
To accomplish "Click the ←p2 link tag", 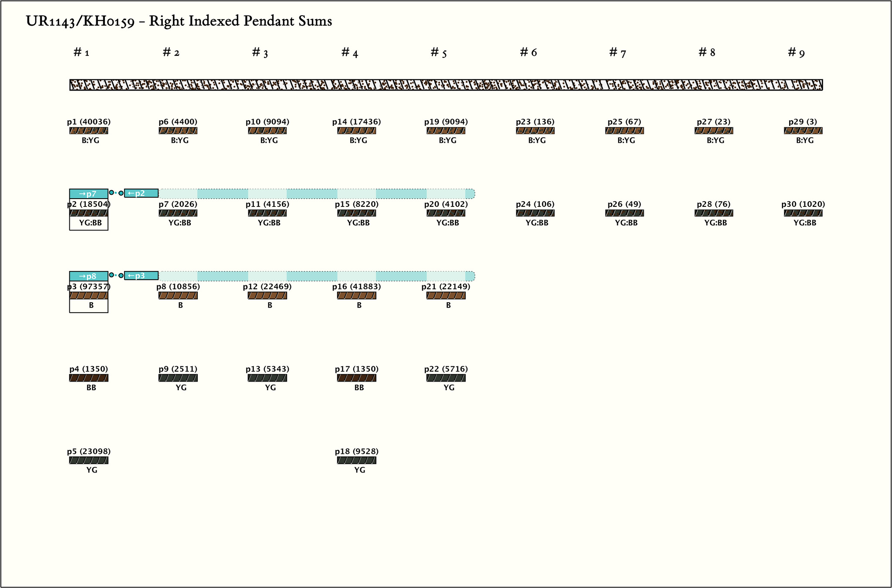I will click(141, 193).
